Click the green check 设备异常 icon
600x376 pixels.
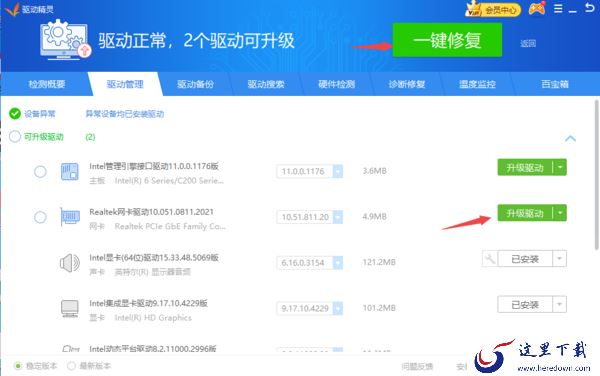click(x=15, y=114)
